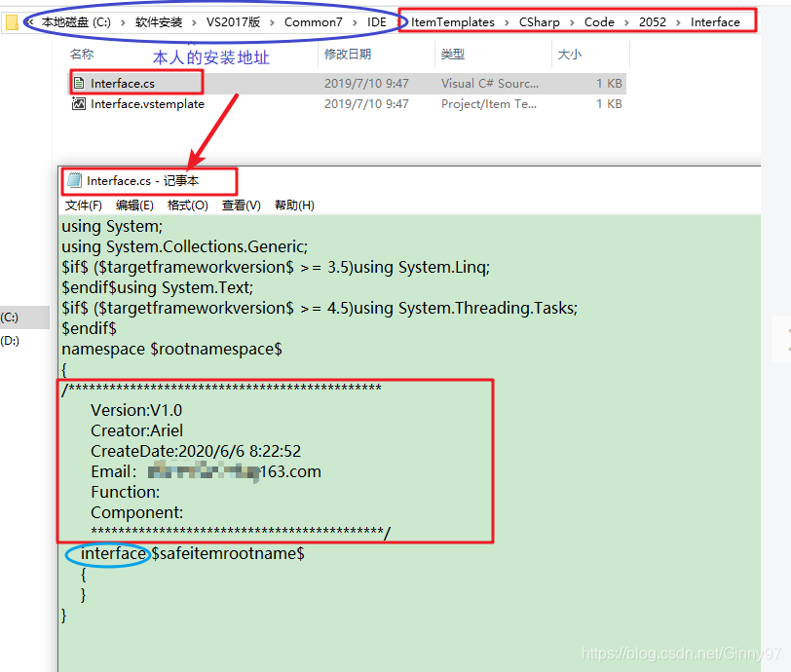The height and width of the screenshot is (672, 791).
Task: Click the Visual C# Sourc... type cell
Action: pos(490,83)
